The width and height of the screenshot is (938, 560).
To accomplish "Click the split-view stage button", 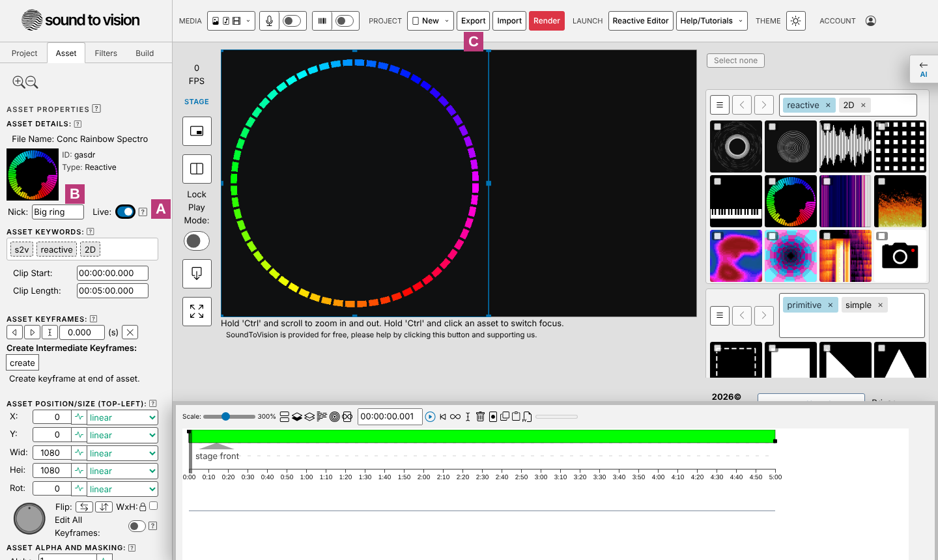I will pos(197,169).
